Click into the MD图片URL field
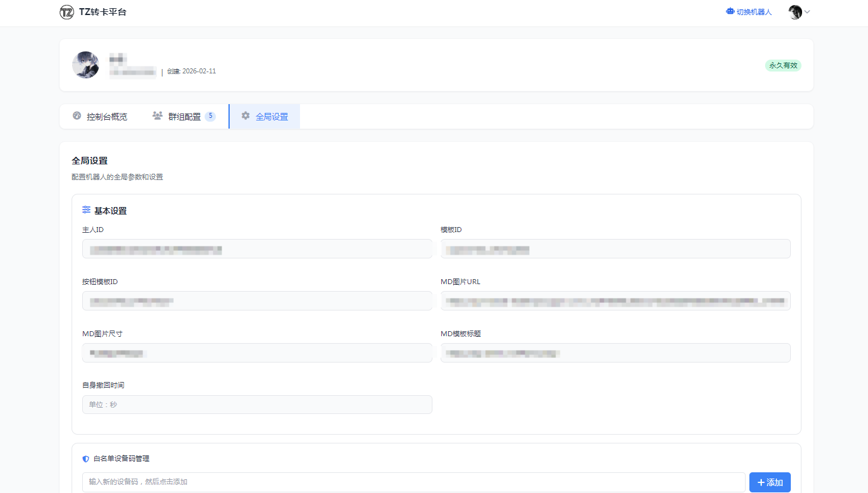The height and width of the screenshot is (493, 868). point(615,301)
